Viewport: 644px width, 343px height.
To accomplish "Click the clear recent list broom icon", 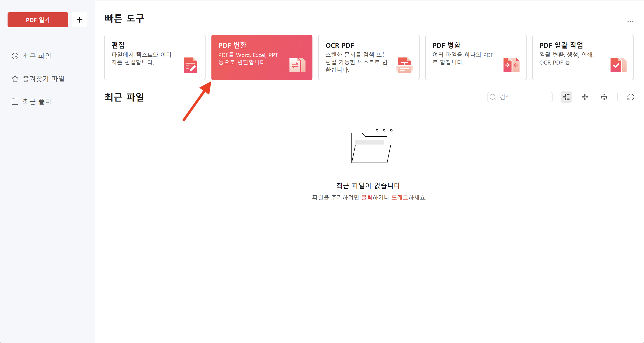I will (x=604, y=97).
